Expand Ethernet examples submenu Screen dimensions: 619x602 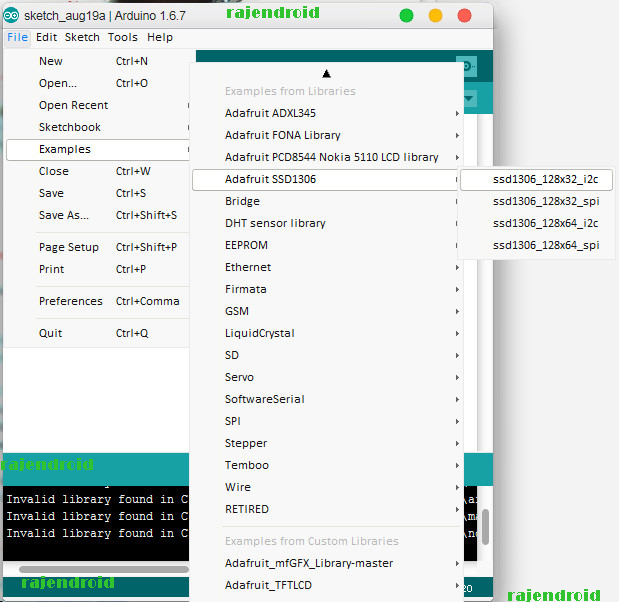click(x=327, y=268)
